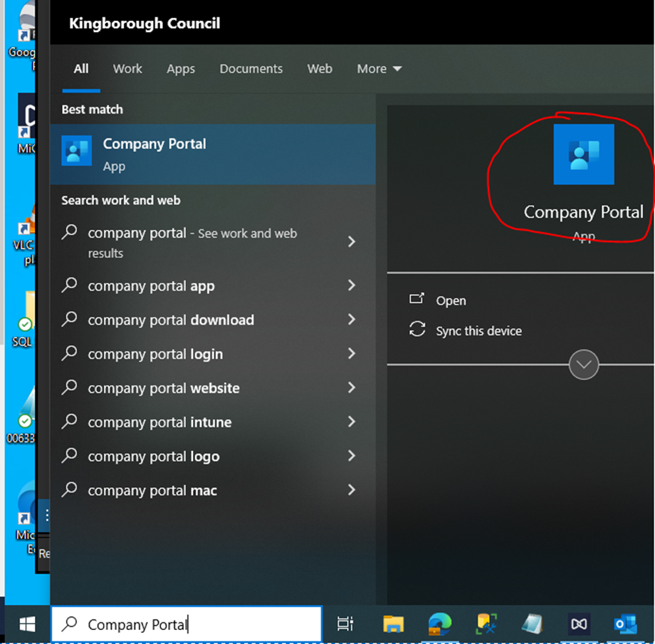The width and height of the screenshot is (655, 644).
Task: Expand 'company portal intune' suggestion arrow
Action: (351, 422)
